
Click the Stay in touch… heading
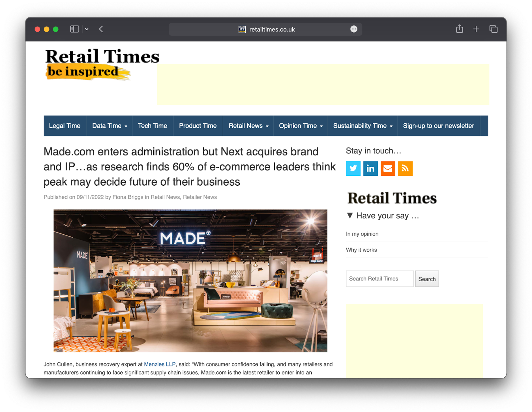tap(373, 151)
